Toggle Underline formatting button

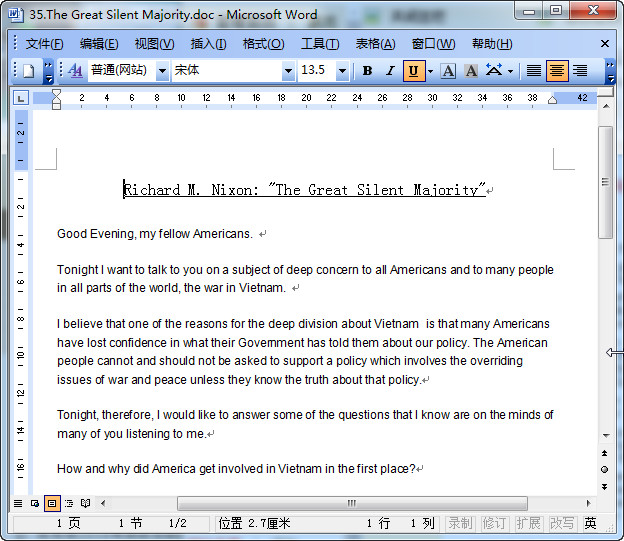point(414,71)
